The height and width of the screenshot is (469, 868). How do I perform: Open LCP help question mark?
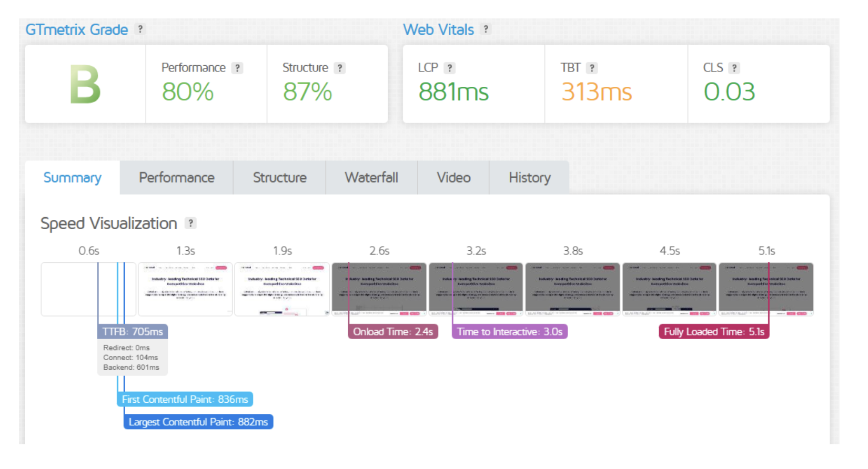click(x=450, y=68)
